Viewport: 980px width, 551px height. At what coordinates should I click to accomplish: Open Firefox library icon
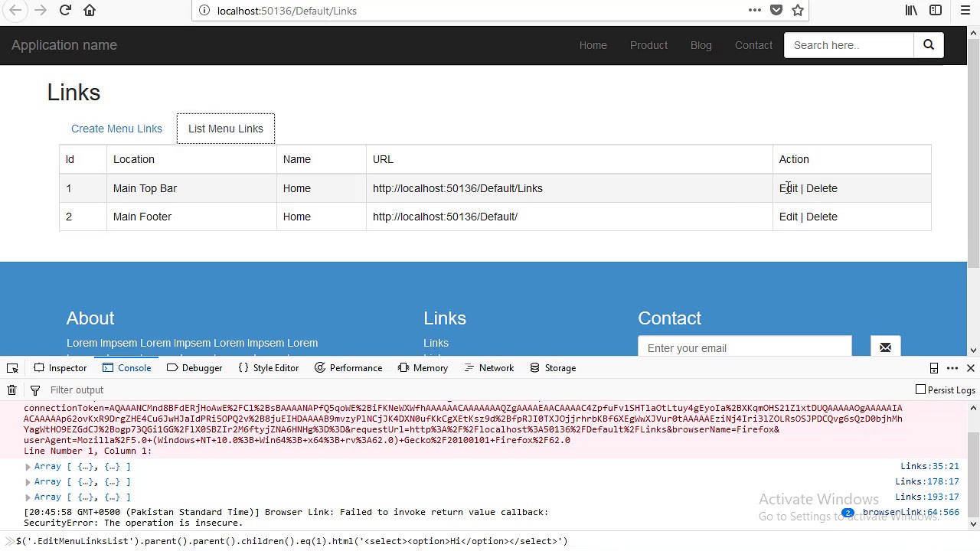[x=911, y=11]
